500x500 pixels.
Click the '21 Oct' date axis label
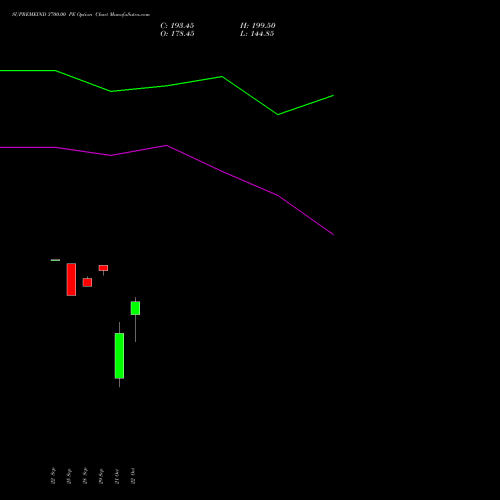pyautogui.click(x=117, y=476)
